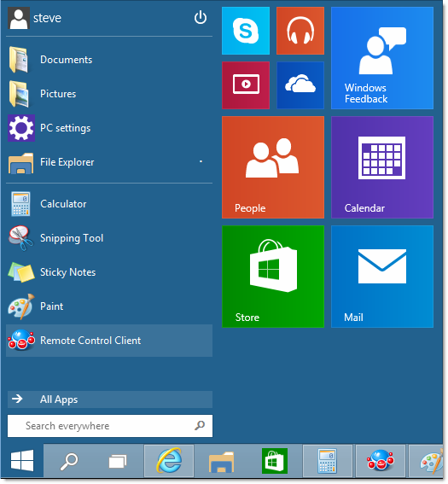Click the File Explorer icon in menu
Image resolution: width=448 pixels, height=484 pixels.
(20, 163)
